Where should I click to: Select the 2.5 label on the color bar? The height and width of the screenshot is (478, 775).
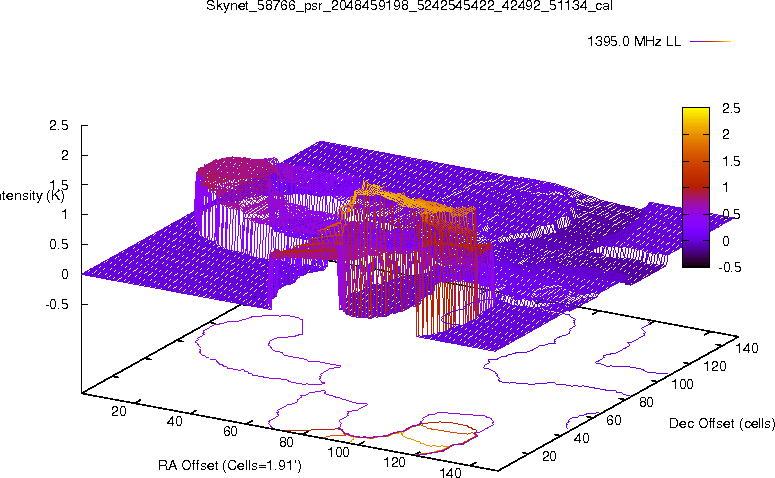(731, 108)
